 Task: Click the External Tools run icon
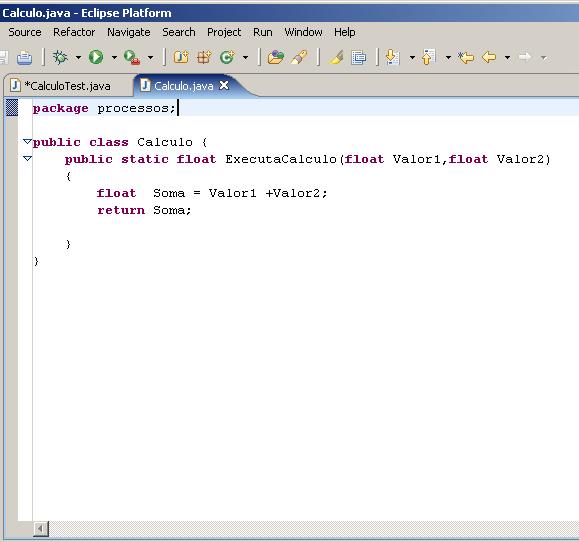(132, 57)
